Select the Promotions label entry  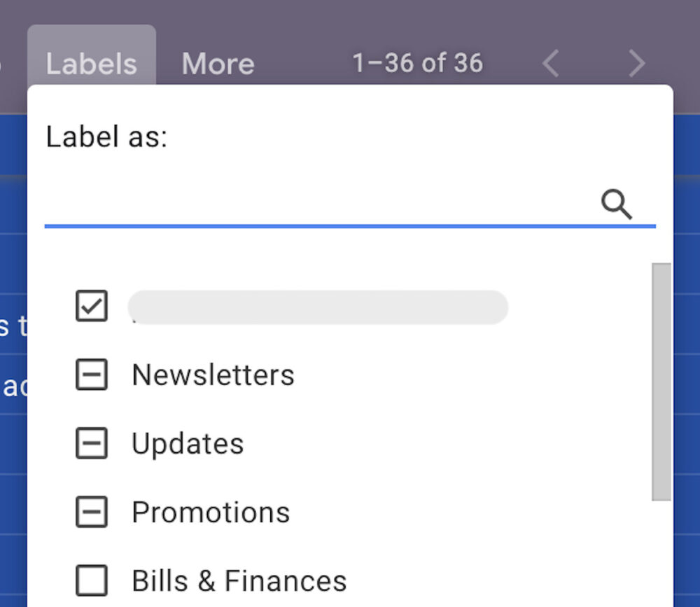pos(210,512)
